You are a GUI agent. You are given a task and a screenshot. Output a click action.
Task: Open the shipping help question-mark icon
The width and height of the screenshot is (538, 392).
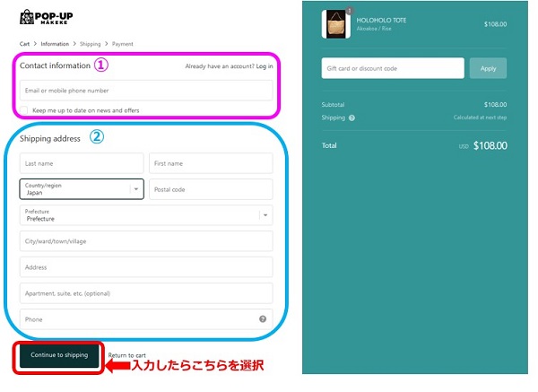351,118
